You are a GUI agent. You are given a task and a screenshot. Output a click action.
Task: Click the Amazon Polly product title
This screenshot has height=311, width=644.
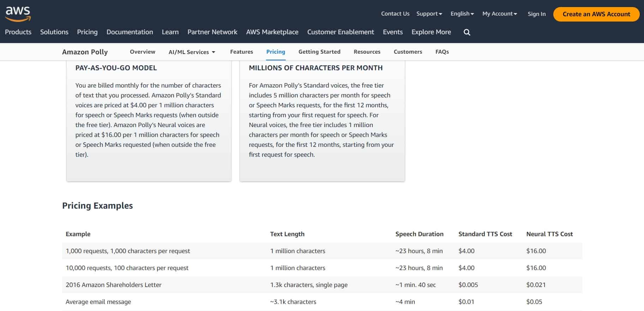coord(85,52)
